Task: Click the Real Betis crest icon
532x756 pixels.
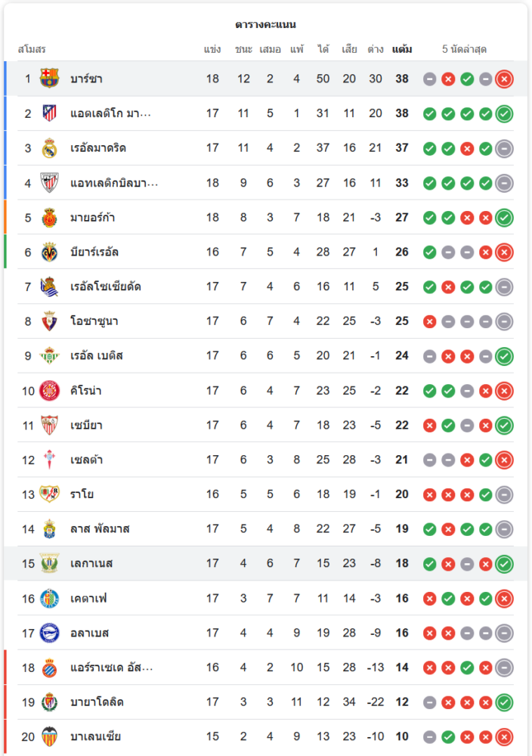Action: coord(50,356)
